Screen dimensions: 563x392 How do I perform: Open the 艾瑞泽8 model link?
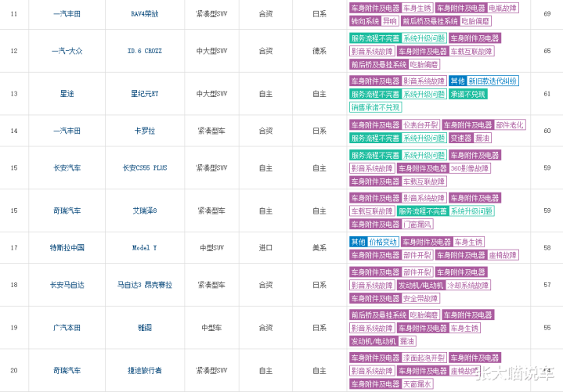click(x=144, y=210)
